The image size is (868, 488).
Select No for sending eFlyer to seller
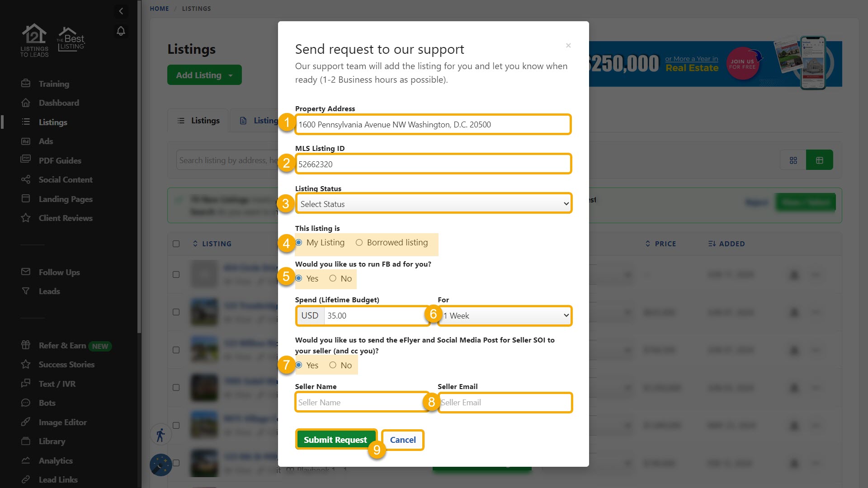pos(333,365)
